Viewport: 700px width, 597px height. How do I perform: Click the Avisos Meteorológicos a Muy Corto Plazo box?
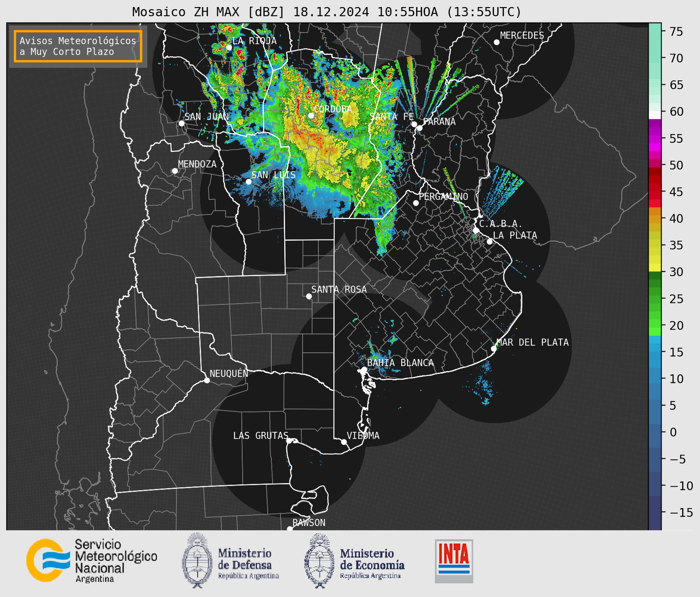coord(78,46)
